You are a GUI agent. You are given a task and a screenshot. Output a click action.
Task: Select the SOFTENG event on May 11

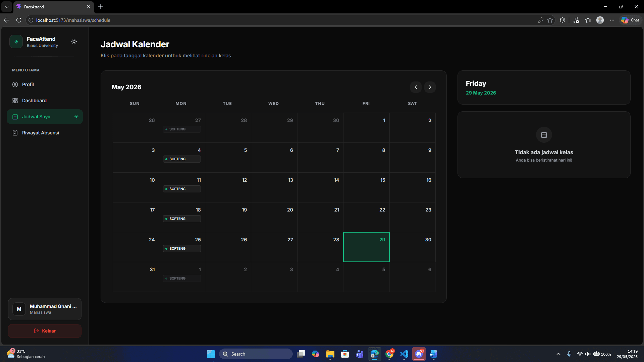pyautogui.click(x=182, y=189)
